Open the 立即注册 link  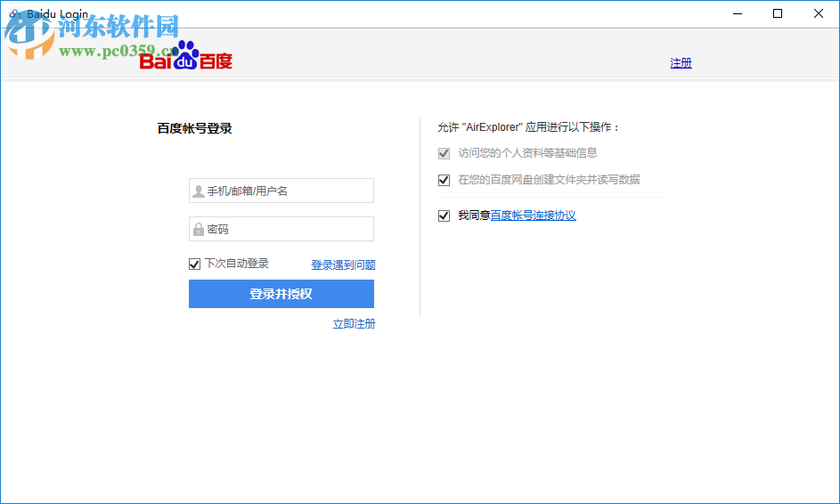(x=355, y=324)
